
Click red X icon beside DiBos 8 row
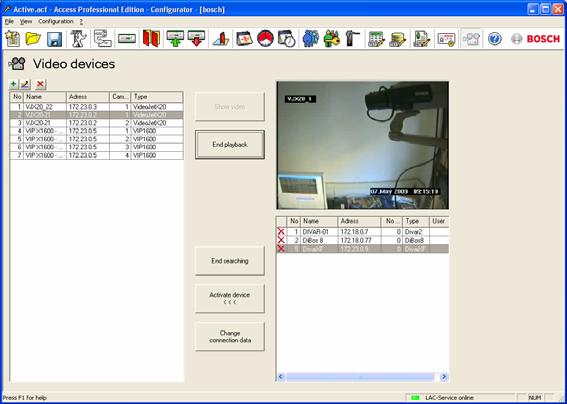(281, 240)
